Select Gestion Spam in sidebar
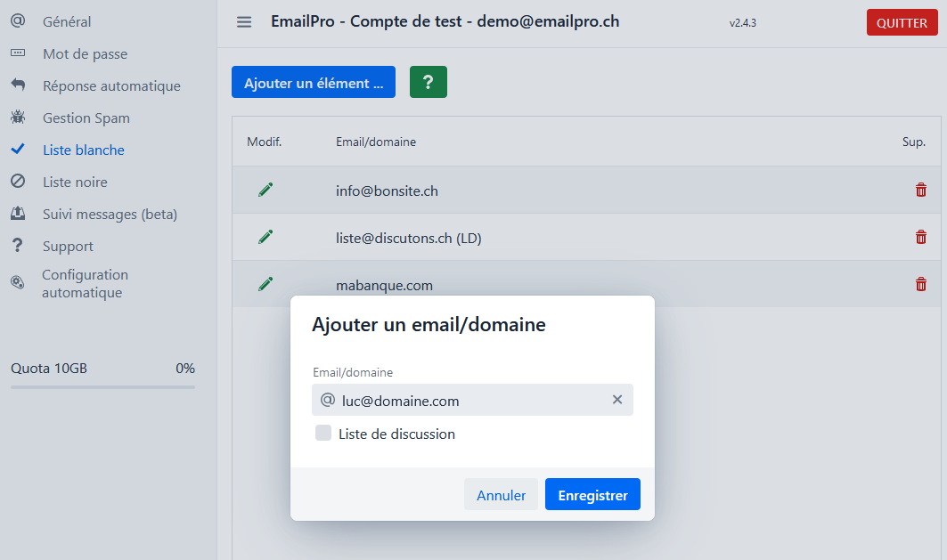 [86, 118]
